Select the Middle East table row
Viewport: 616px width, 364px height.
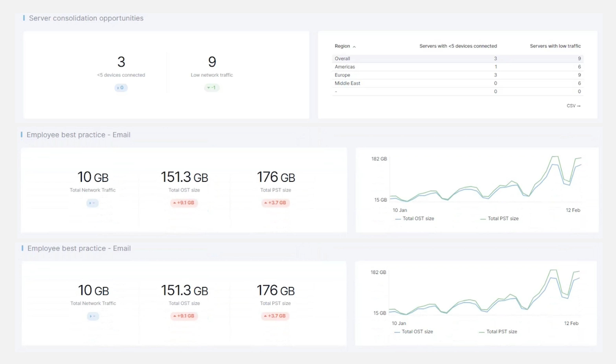click(x=347, y=83)
